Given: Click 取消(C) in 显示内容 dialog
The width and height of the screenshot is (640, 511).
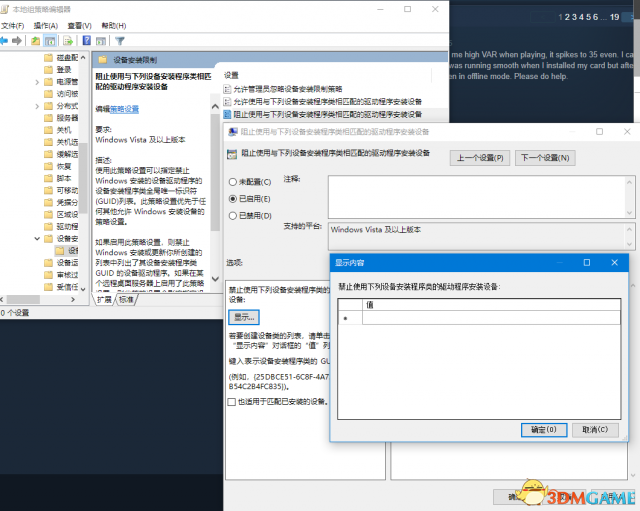Looking at the screenshot, I should pos(595,429).
